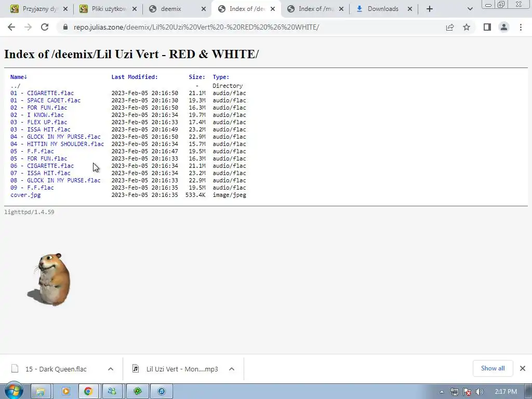Open the Action Center flag icon
The image size is (532, 399).
click(x=467, y=392)
